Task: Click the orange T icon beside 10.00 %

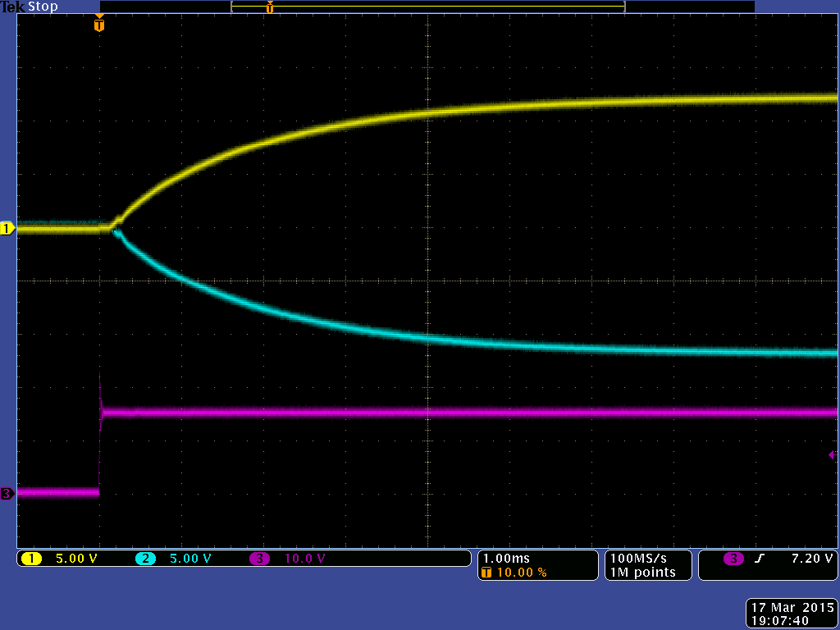Action: pyautogui.click(x=486, y=572)
